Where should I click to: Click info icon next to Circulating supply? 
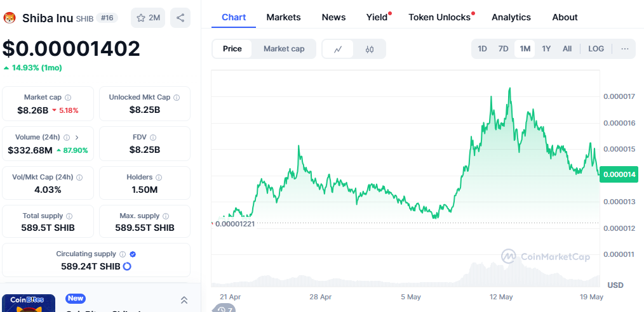pyautogui.click(x=123, y=254)
